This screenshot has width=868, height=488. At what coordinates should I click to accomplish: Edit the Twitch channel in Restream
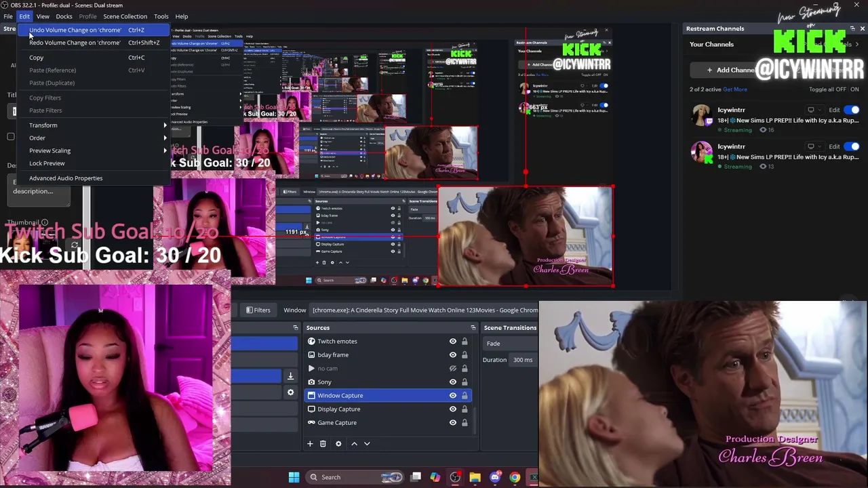[834, 110]
